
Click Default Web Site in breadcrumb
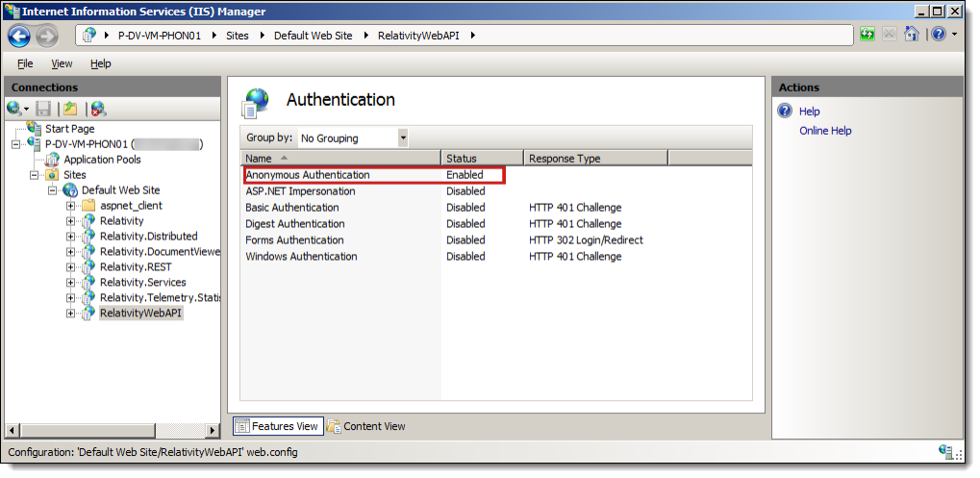coord(314,36)
